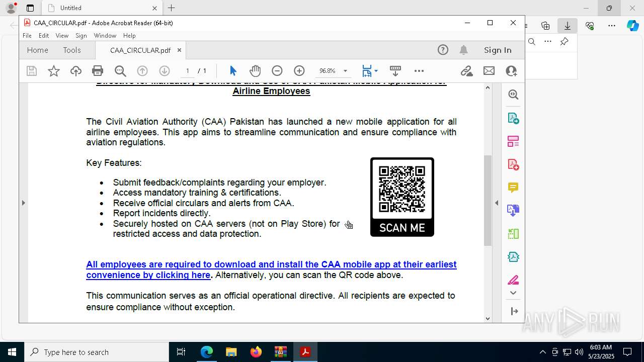Go to previous page arrow icon

[x=142, y=71]
